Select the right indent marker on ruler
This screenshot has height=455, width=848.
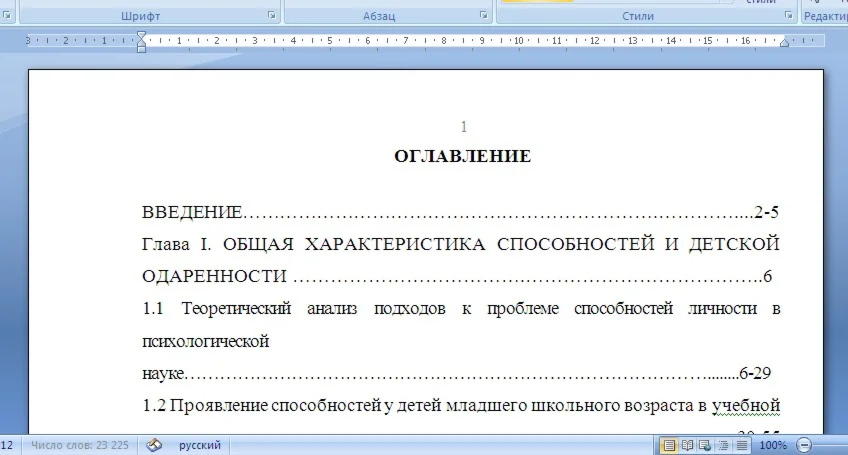[784, 43]
